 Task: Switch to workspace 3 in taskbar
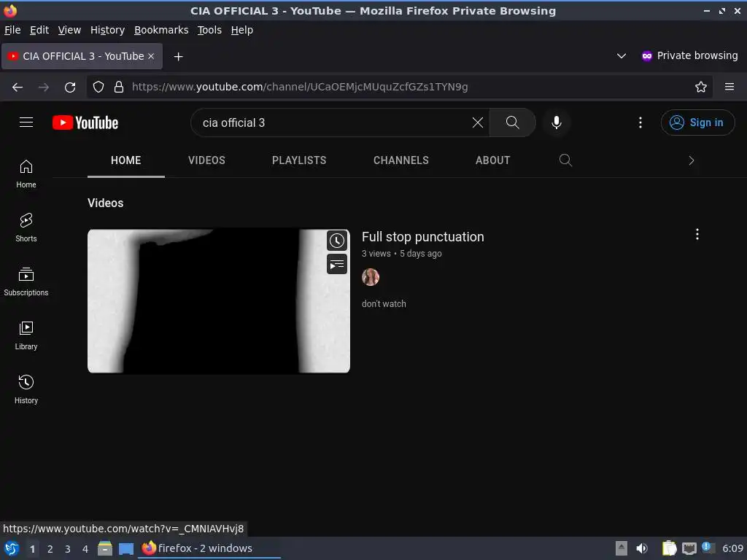coord(68,549)
